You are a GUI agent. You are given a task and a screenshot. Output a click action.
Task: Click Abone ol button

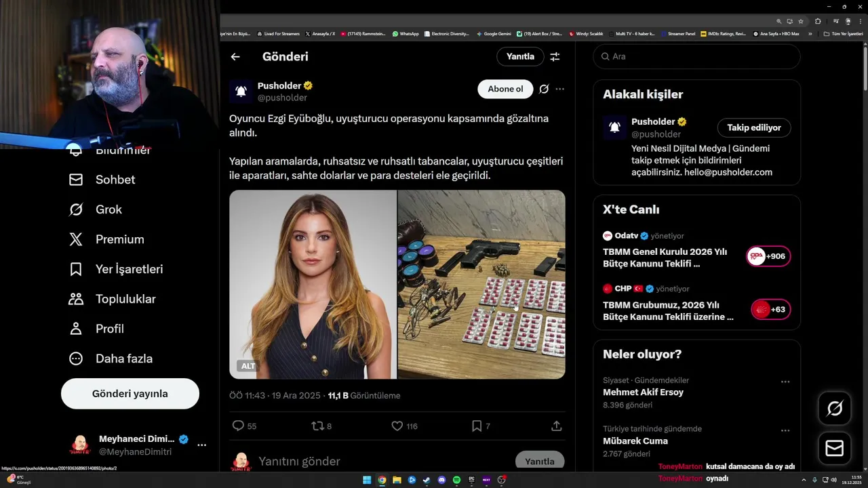click(505, 89)
